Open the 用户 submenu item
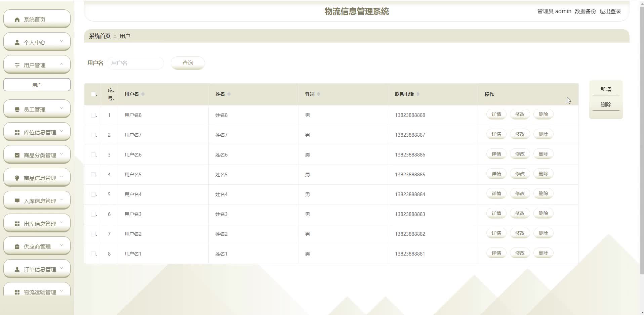 37,85
